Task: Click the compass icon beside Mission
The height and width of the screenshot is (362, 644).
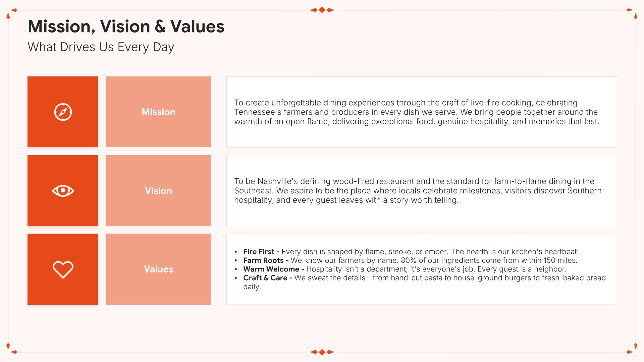Action: tap(63, 112)
